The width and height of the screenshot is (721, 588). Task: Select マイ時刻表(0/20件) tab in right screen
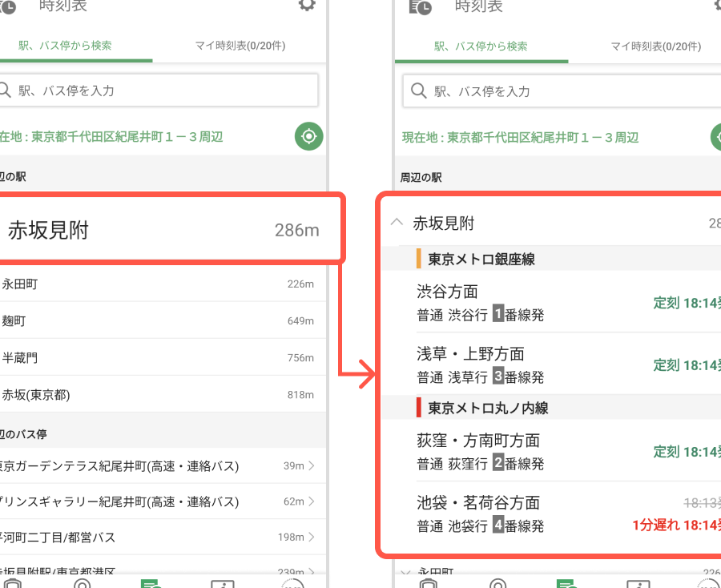tap(655, 46)
